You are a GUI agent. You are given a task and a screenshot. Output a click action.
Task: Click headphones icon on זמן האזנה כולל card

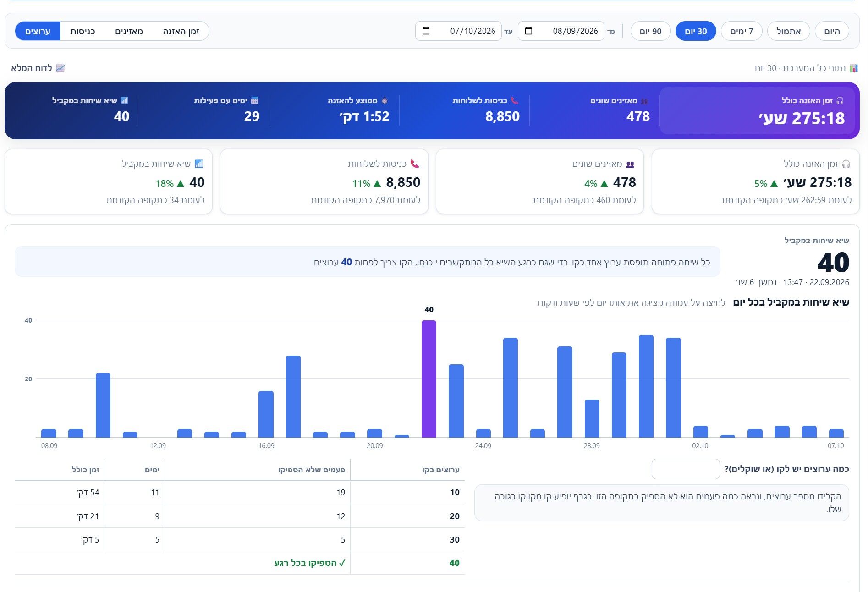846,164
